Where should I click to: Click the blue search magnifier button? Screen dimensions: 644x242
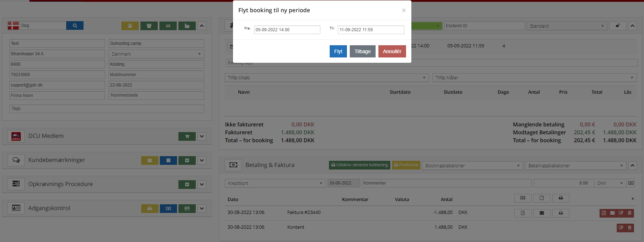[75, 25]
